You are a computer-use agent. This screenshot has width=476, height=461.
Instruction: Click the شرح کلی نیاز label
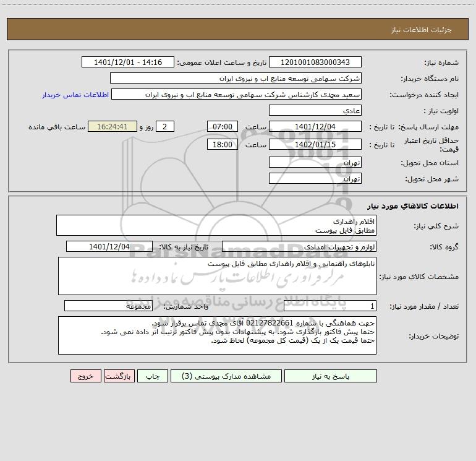[436, 226]
